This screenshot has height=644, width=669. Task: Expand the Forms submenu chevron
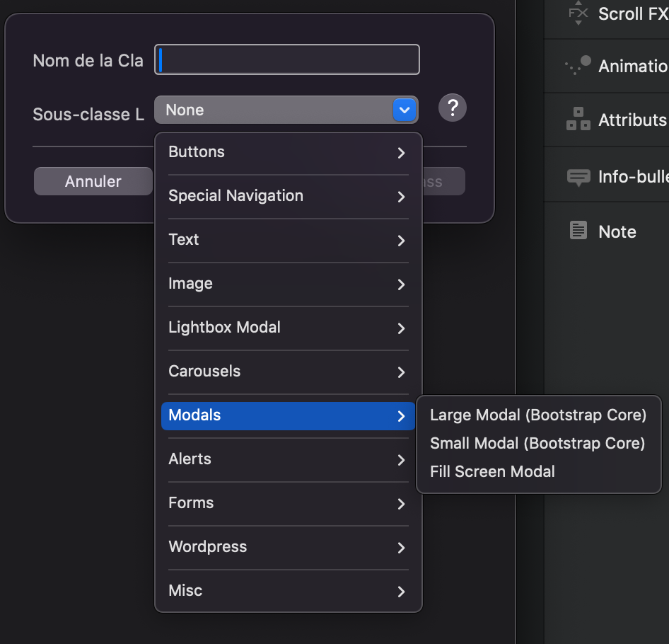[x=401, y=504]
